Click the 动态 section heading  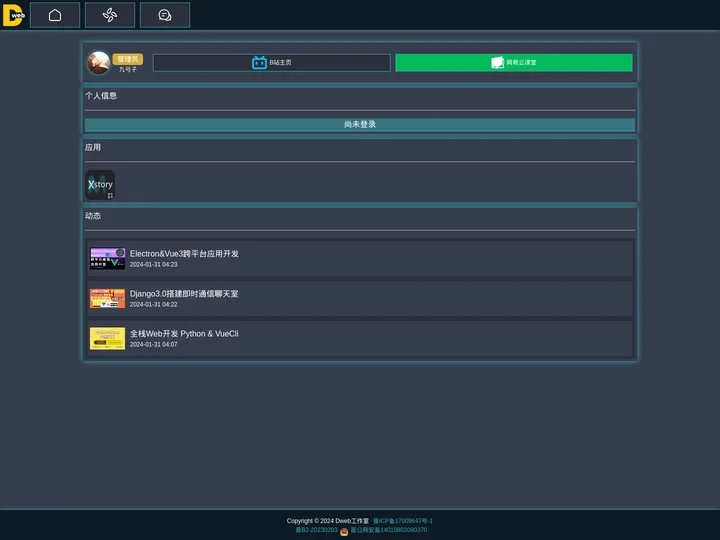point(93,216)
